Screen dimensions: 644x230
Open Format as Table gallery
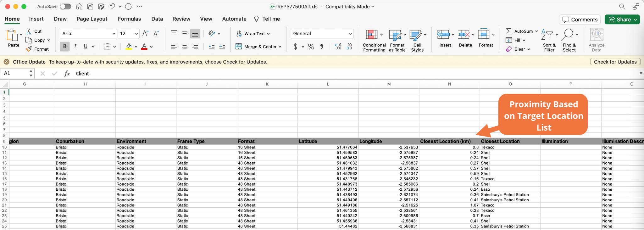pyautogui.click(x=397, y=41)
